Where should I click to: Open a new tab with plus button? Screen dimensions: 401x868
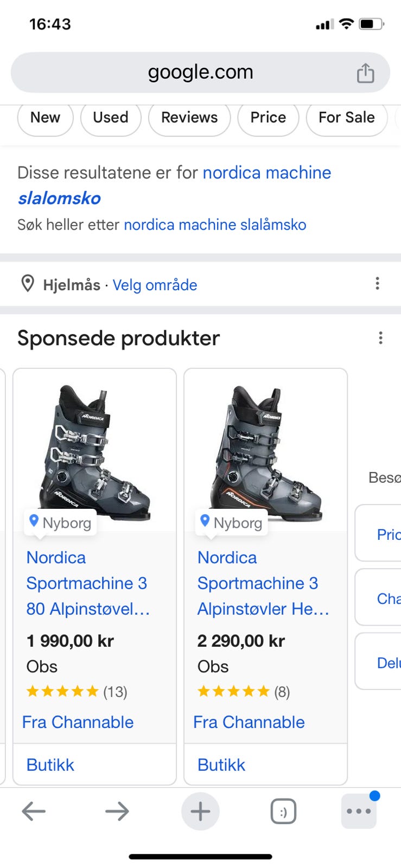point(200,812)
